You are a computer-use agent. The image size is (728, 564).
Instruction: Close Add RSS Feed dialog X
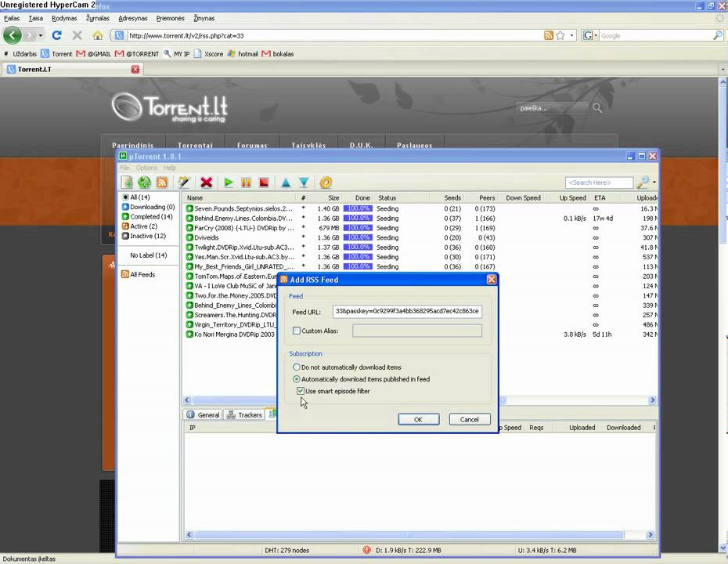click(492, 279)
